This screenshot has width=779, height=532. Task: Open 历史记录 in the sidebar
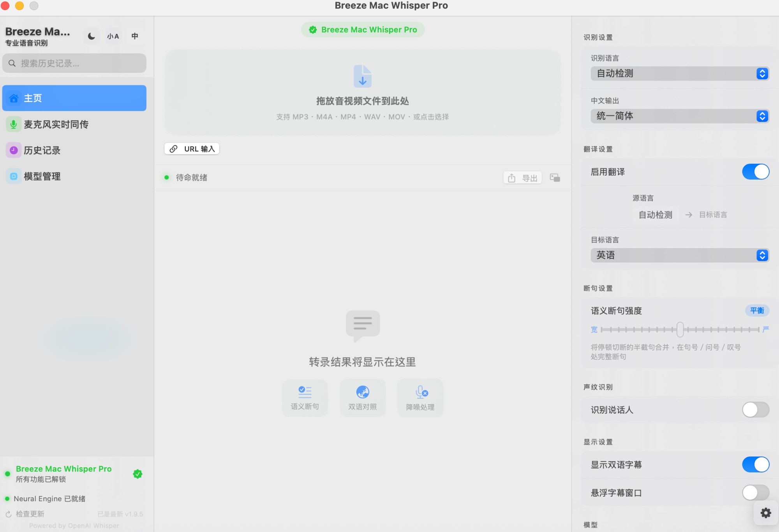click(x=74, y=150)
